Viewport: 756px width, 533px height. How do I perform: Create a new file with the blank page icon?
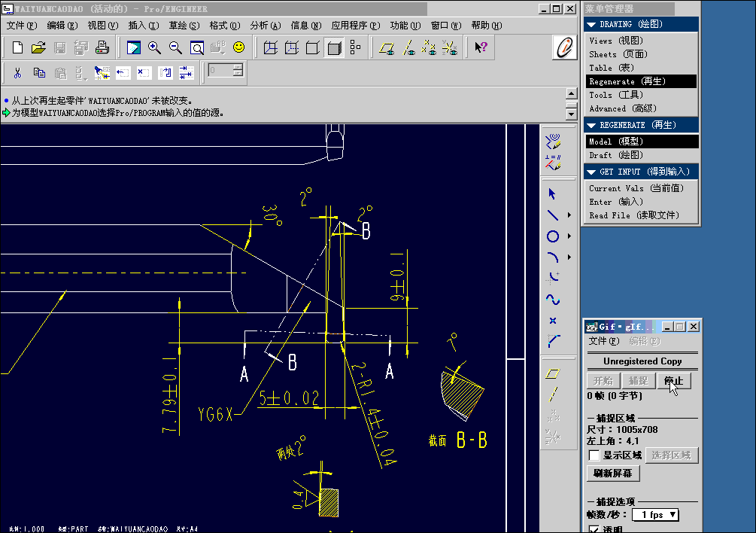18,47
